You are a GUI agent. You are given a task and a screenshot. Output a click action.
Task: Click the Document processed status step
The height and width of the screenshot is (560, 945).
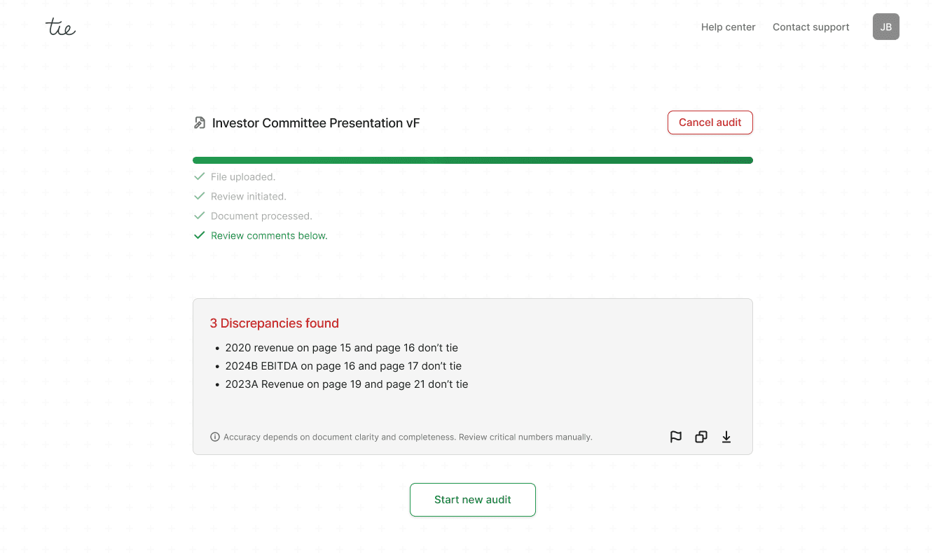click(x=261, y=216)
